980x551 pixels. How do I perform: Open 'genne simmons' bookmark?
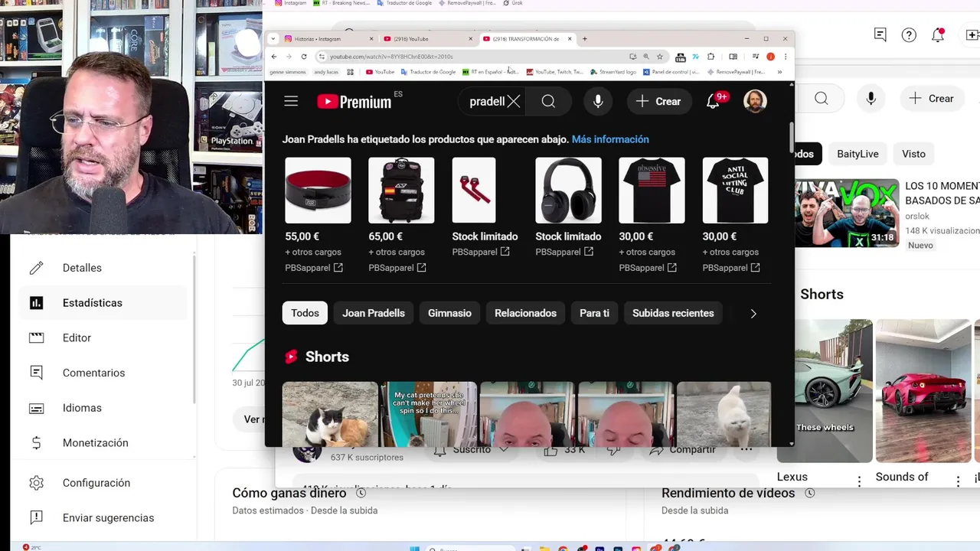click(287, 72)
